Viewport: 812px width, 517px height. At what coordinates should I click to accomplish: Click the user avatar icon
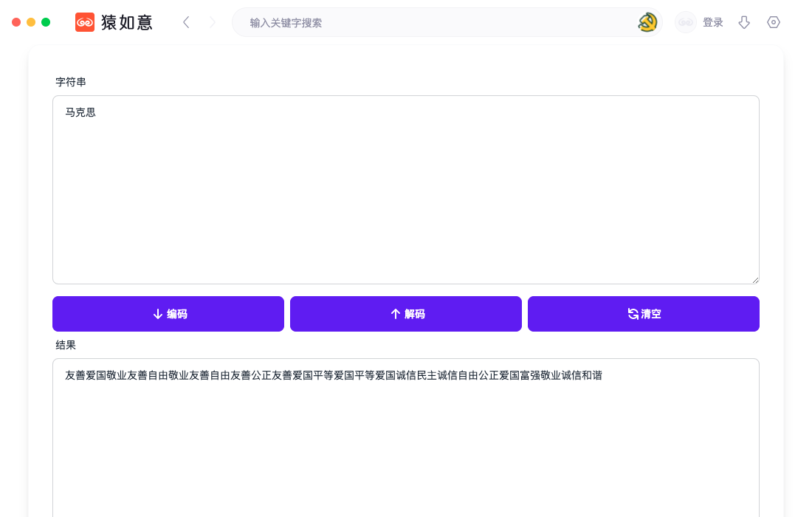[x=686, y=22]
